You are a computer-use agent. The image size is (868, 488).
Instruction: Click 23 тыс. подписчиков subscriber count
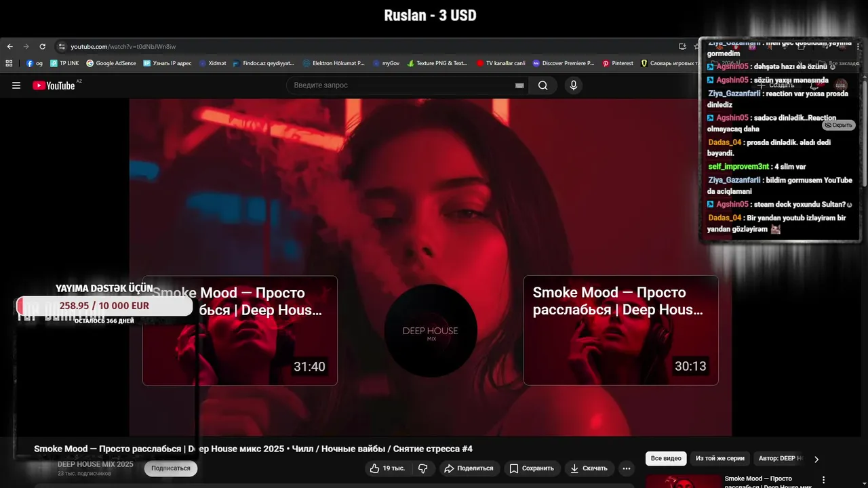pyautogui.click(x=84, y=473)
